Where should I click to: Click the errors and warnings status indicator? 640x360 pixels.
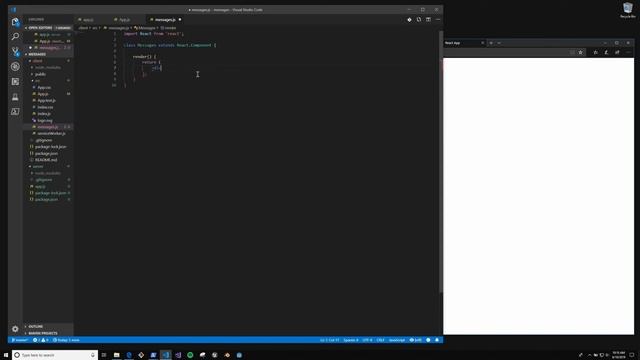point(40,340)
